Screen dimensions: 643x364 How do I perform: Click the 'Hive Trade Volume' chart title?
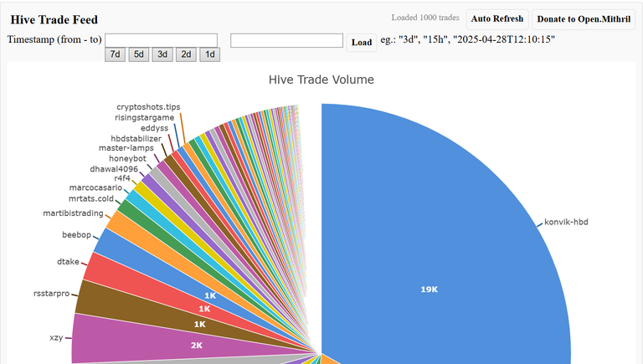coord(321,79)
